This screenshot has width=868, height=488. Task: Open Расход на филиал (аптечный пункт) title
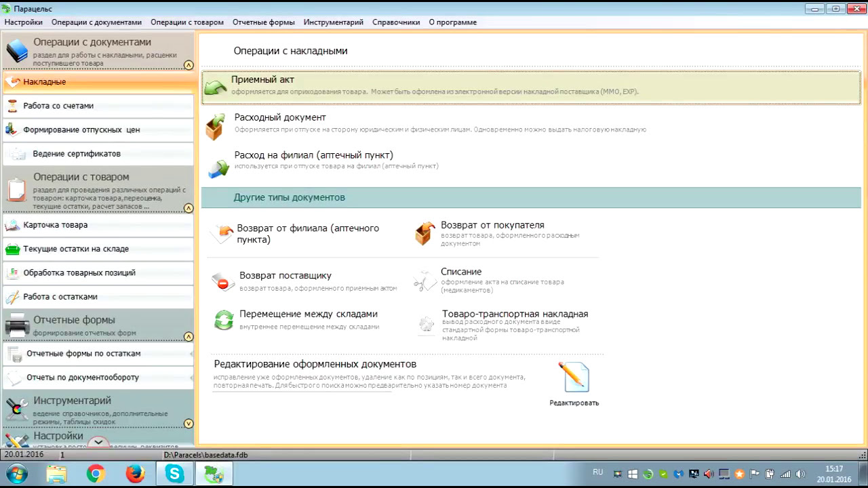(x=314, y=155)
